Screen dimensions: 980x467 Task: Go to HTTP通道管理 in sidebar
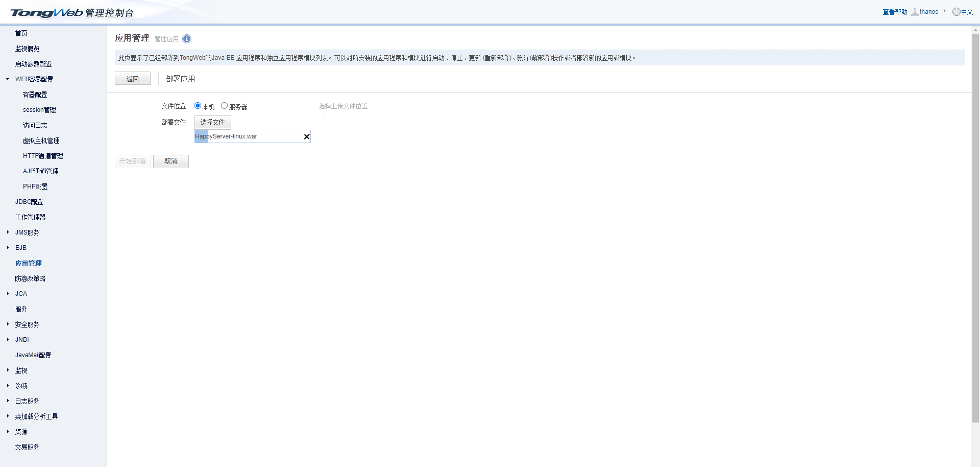(x=43, y=156)
